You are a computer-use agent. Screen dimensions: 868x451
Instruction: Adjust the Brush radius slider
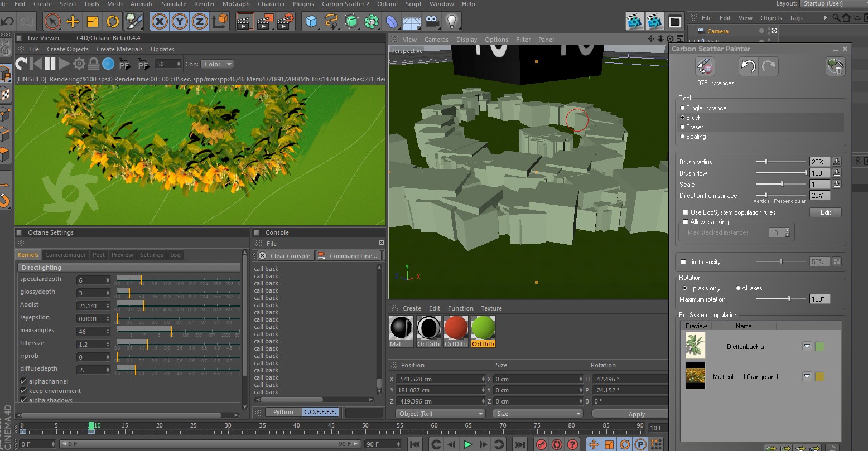click(x=781, y=162)
